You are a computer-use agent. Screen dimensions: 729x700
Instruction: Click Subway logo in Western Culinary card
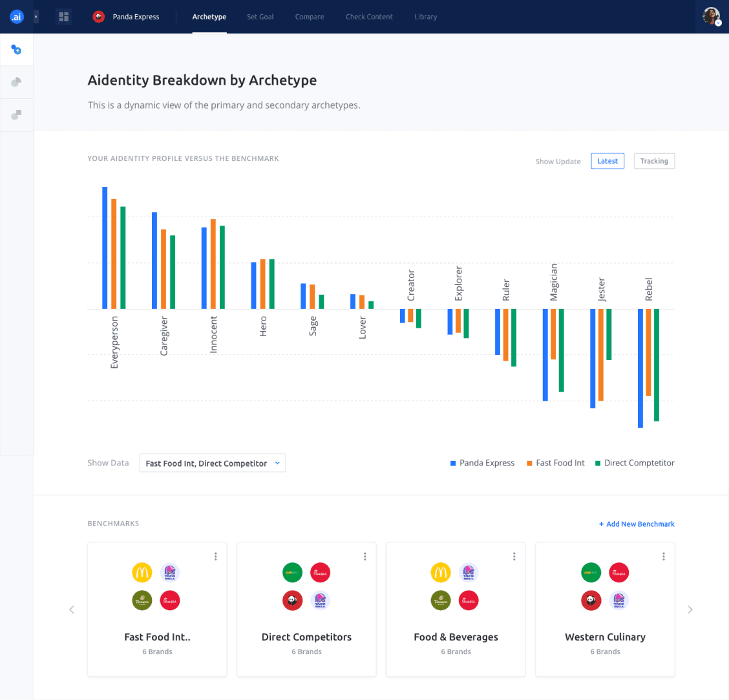591,573
